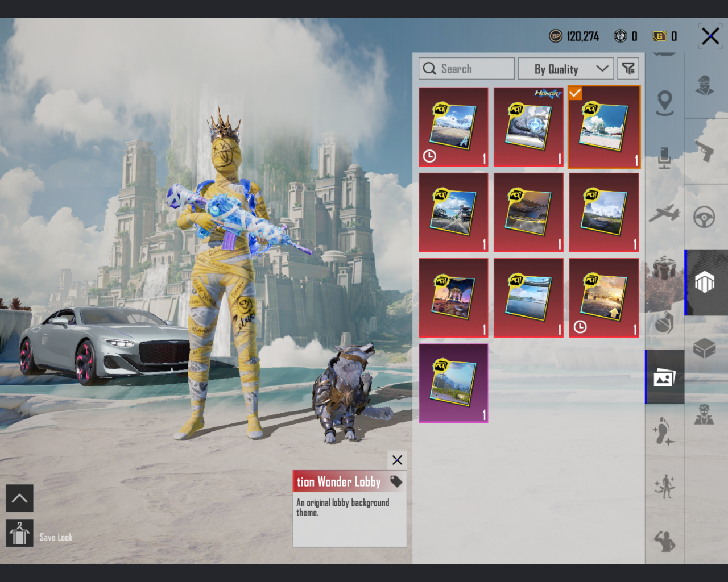The width and height of the screenshot is (728, 582).
Task: Select the sunset lobby item with arrow
Action: coord(604,298)
